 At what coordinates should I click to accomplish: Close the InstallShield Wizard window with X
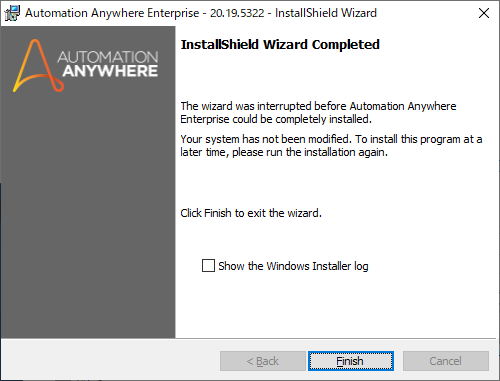(484, 13)
